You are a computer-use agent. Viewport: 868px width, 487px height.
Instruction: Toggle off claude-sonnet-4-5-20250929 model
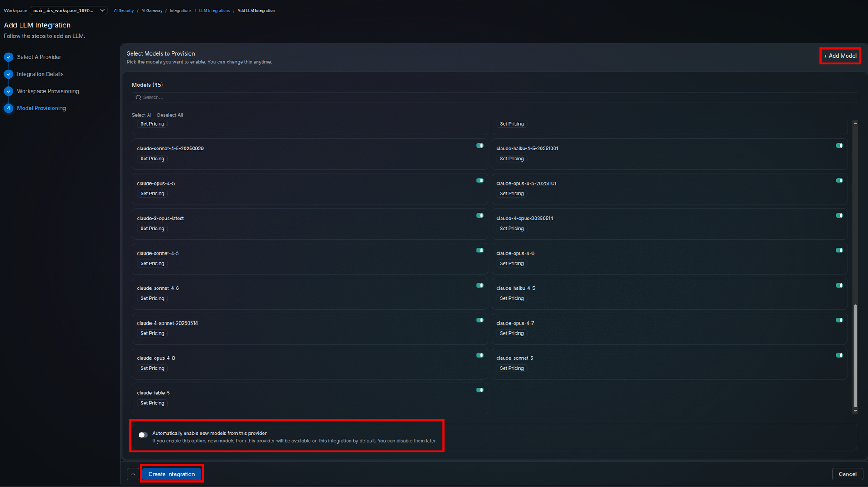480,146
